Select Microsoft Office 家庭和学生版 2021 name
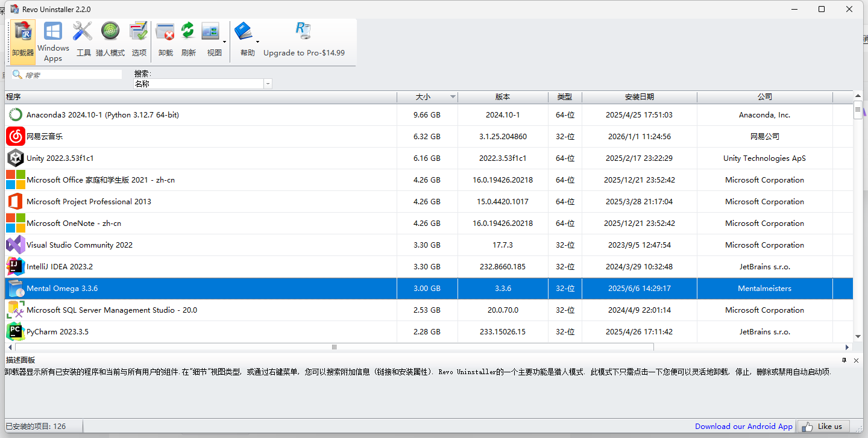 point(101,180)
